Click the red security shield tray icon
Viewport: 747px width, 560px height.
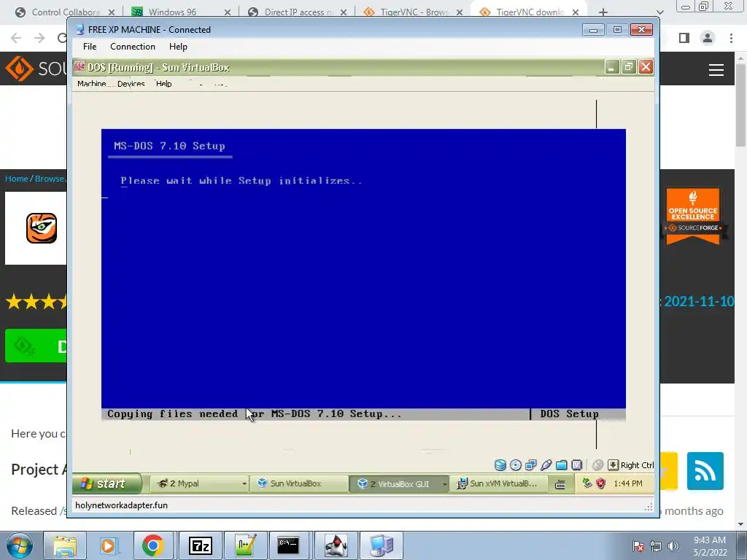(x=601, y=483)
